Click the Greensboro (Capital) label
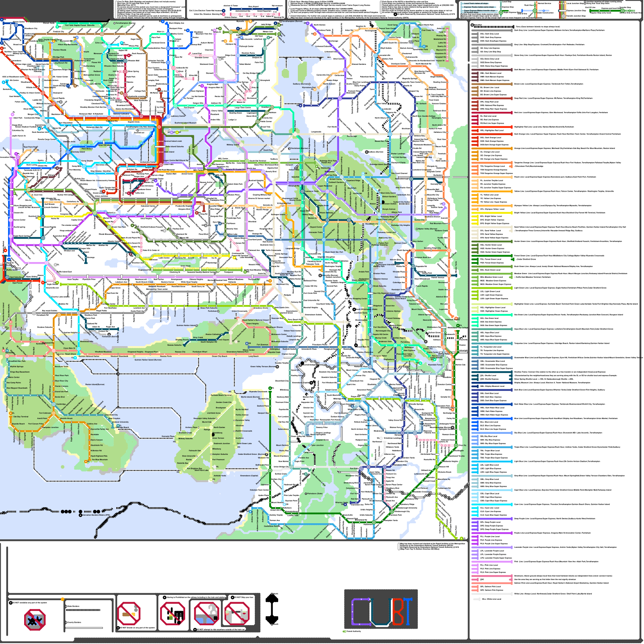The width and height of the screenshot is (644, 644). (249, 475)
